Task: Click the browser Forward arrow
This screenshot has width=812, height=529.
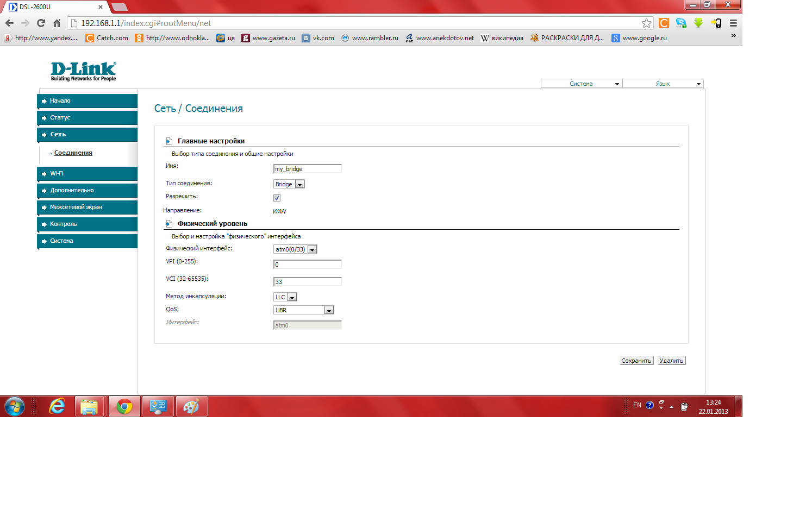Action: pyautogui.click(x=25, y=23)
